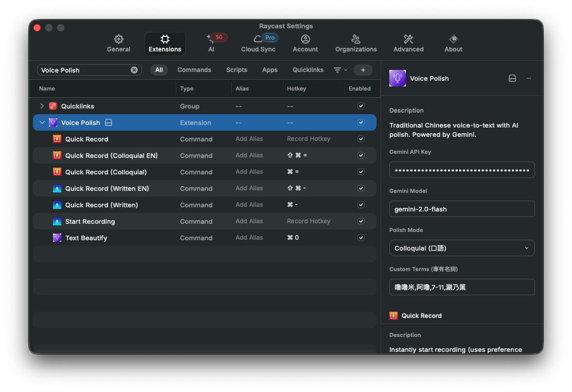Click the plus button to add extensions
The height and width of the screenshot is (392, 572).
coord(363,70)
